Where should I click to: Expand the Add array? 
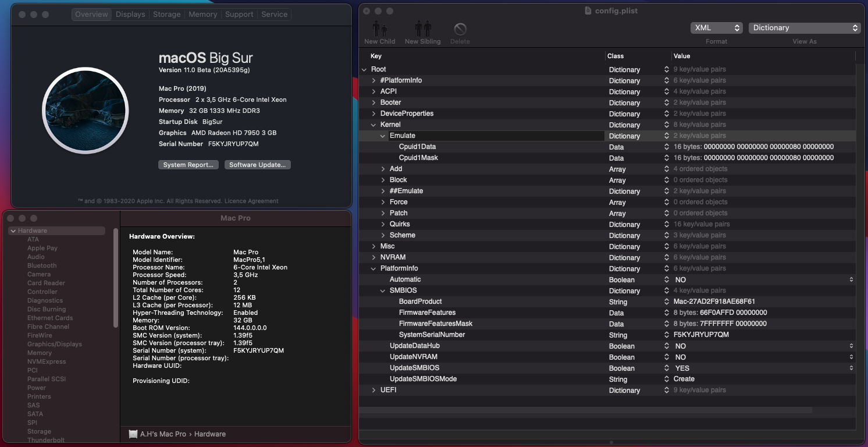click(x=383, y=169)
